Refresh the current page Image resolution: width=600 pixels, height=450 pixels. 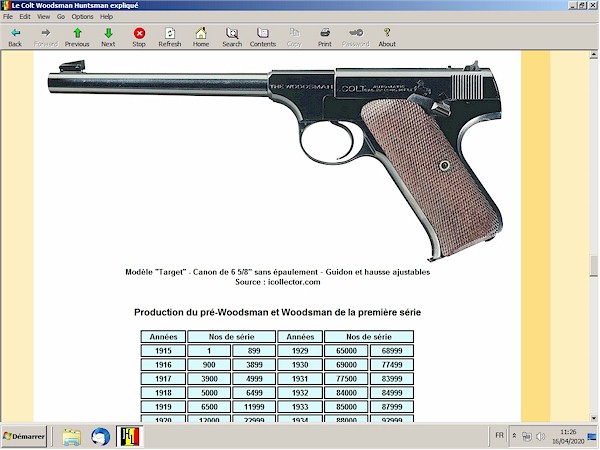pyautogui.click(x=170, y=37)
